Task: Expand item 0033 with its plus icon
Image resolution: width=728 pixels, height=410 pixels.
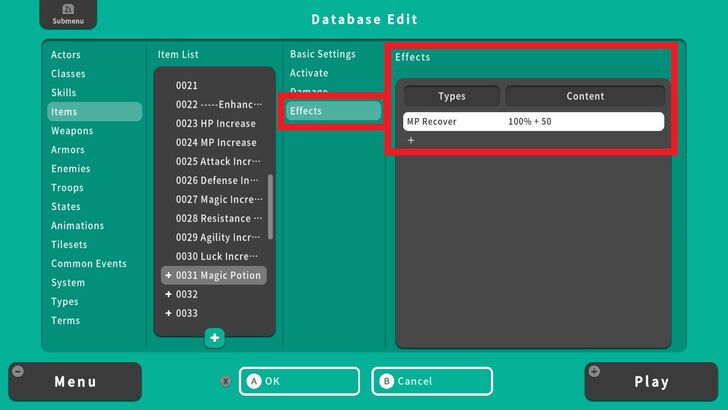Action: (x=168, y=314)
